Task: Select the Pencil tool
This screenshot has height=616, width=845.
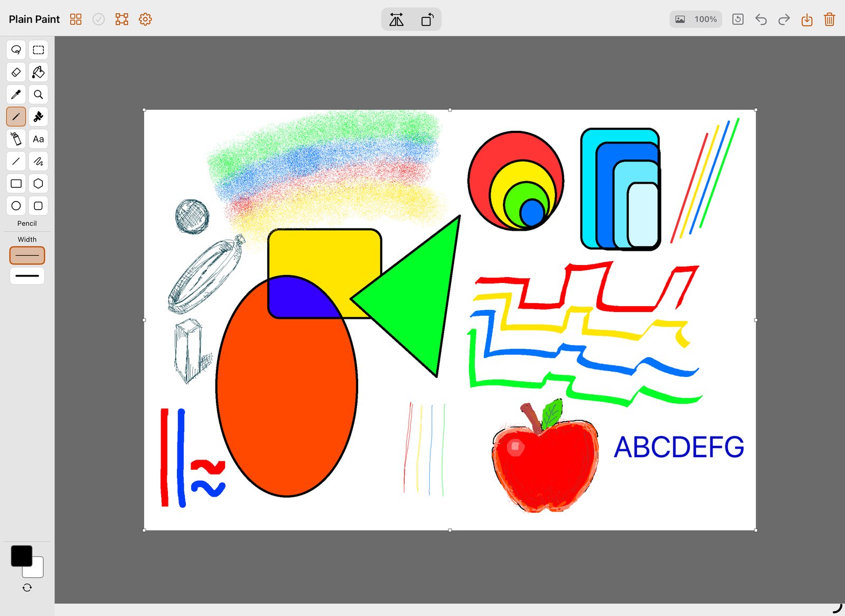Action: click(x=16, y=117)
